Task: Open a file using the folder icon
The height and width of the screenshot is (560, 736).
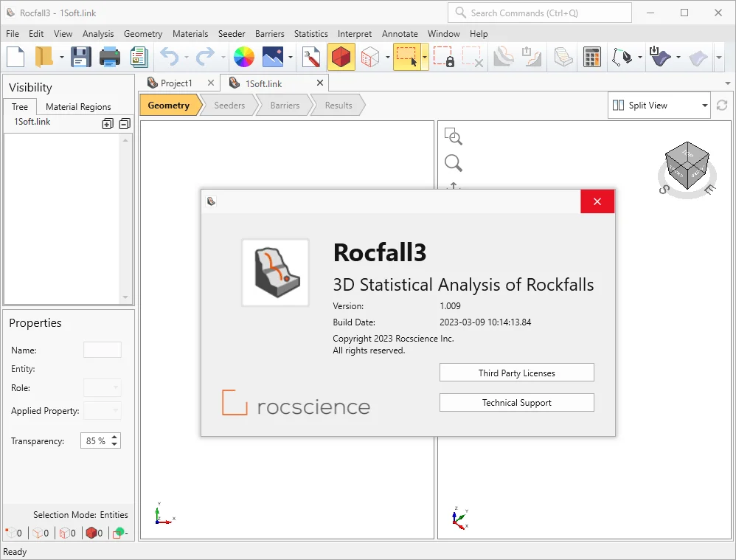Action: (x=44, y=58)
